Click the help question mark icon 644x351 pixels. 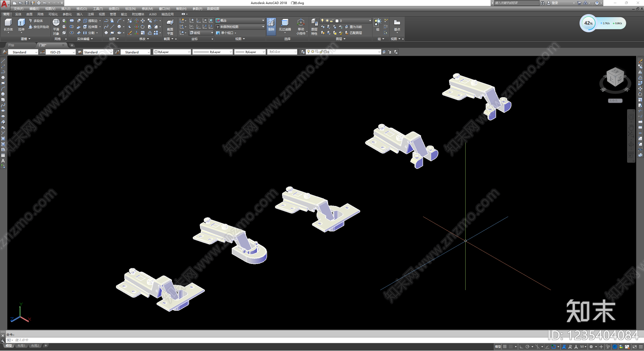tap(597, 3)
